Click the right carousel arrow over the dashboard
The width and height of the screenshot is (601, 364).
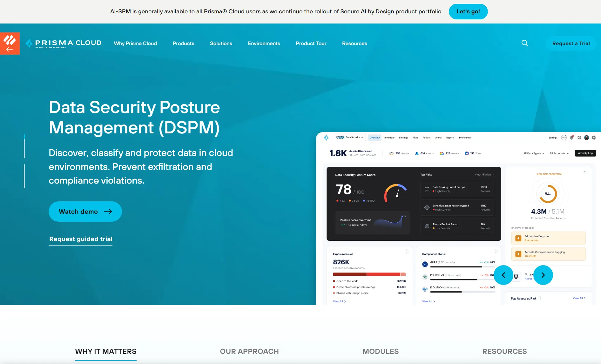click(x=543, y=275)
